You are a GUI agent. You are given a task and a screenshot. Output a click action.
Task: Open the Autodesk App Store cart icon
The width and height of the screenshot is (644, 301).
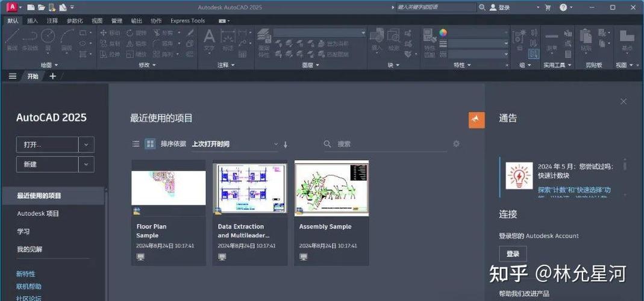click(548, 7)
